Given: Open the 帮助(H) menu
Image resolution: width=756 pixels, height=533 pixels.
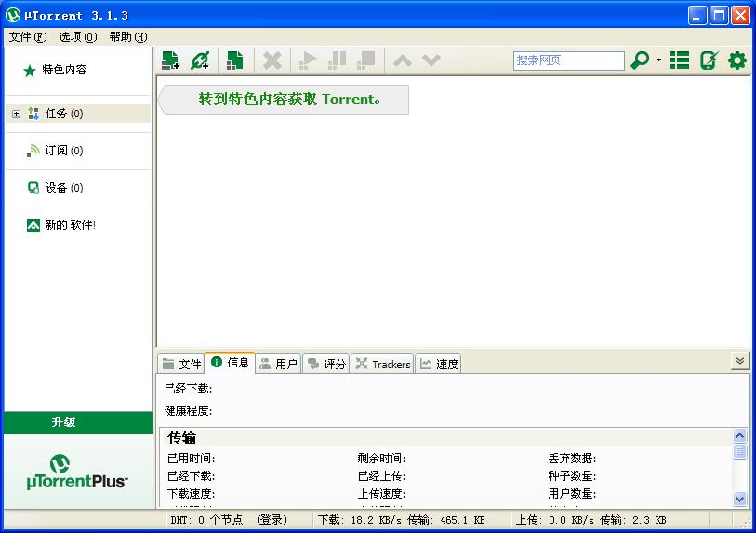Looking at the screenshot, I should (127, 37).
